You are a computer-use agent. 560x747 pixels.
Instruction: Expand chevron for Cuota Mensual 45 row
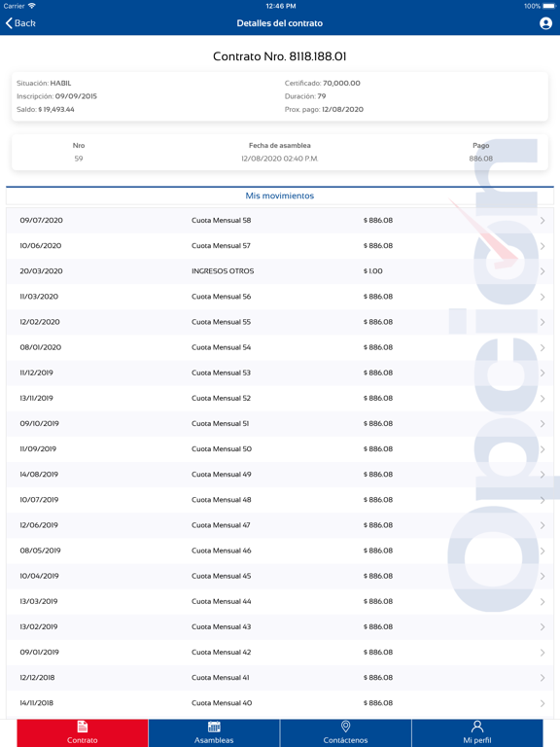542,576
